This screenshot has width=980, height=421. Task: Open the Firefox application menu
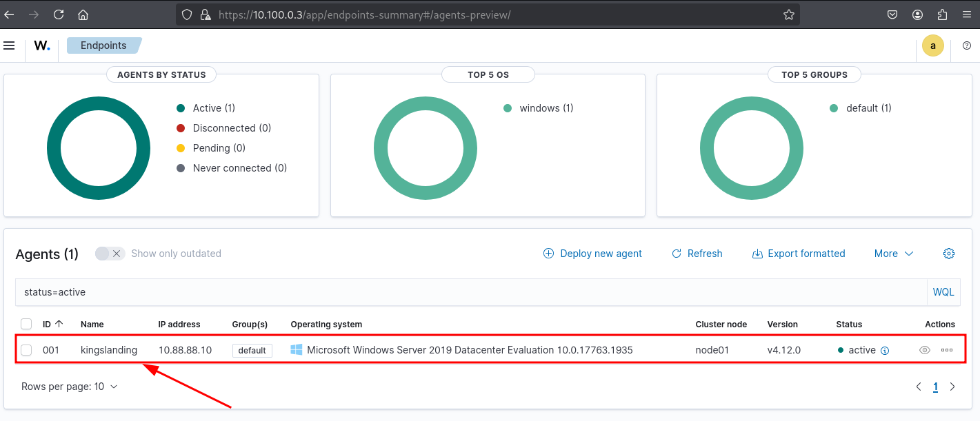coord(967,14)
